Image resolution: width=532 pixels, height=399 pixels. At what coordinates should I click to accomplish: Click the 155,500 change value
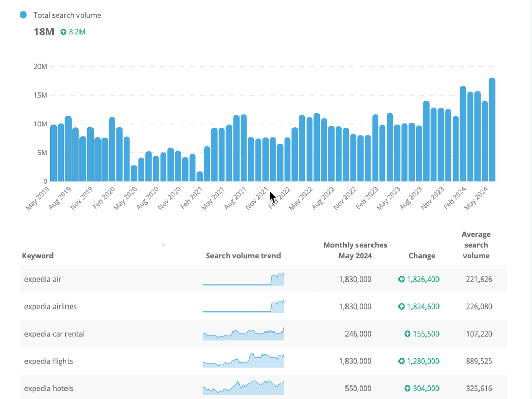pyautogui.click(x=426, y=334)
